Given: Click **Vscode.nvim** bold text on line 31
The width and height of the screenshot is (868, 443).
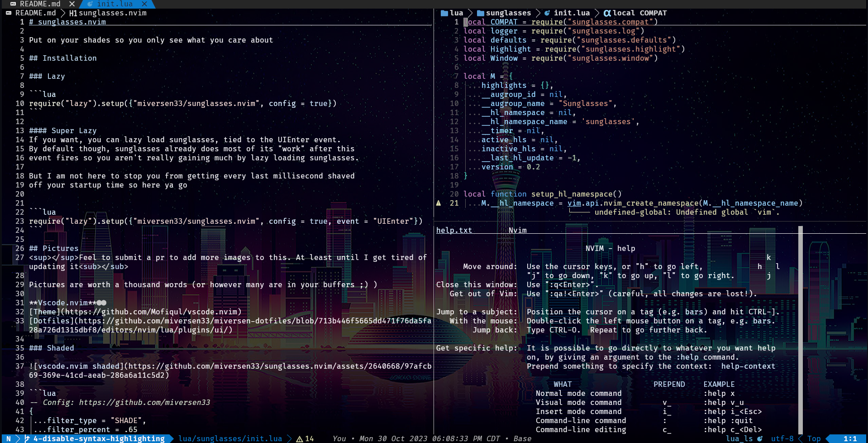Looking at the screenshot, I should (63, 303).
